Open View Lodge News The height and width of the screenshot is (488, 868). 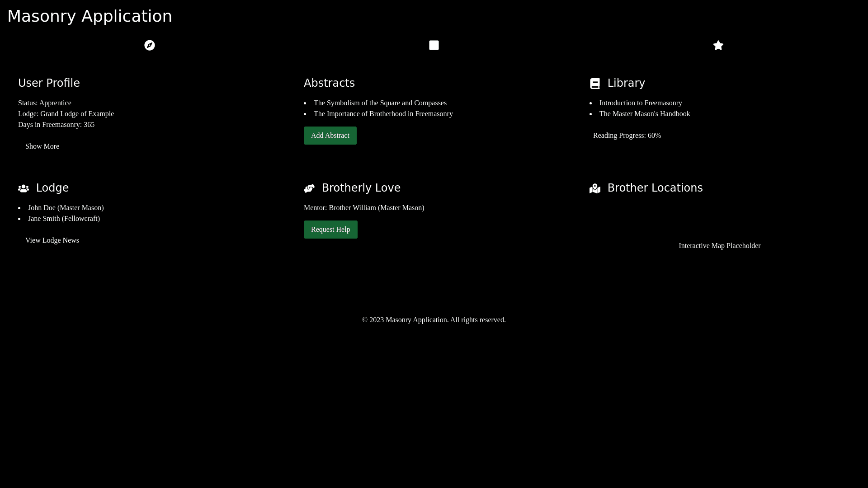[x=52, y=240]
